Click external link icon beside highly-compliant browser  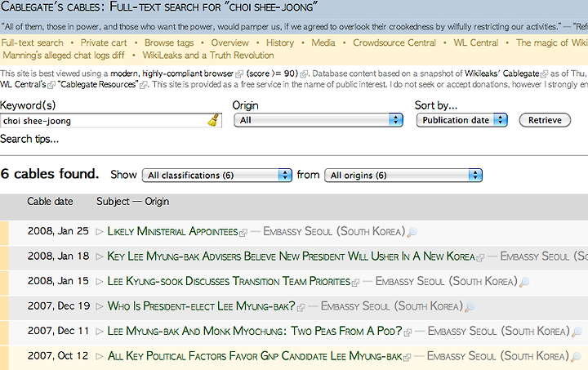tap(238, 74)
